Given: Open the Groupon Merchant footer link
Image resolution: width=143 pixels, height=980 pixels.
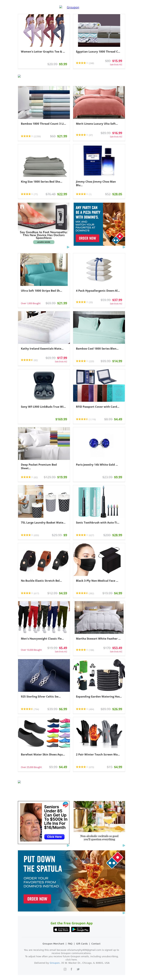Looking at the screenshot, I should pos(53,943).
